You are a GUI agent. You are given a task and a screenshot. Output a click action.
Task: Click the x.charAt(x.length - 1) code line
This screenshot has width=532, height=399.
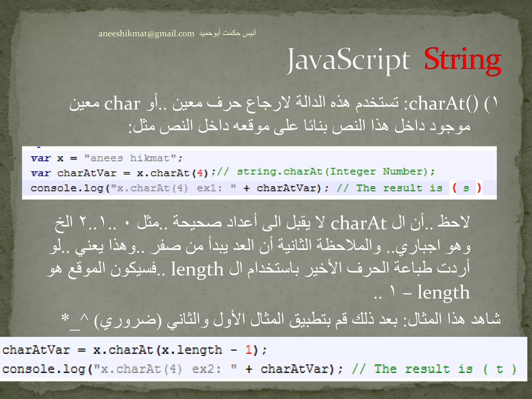click(134, 350)
